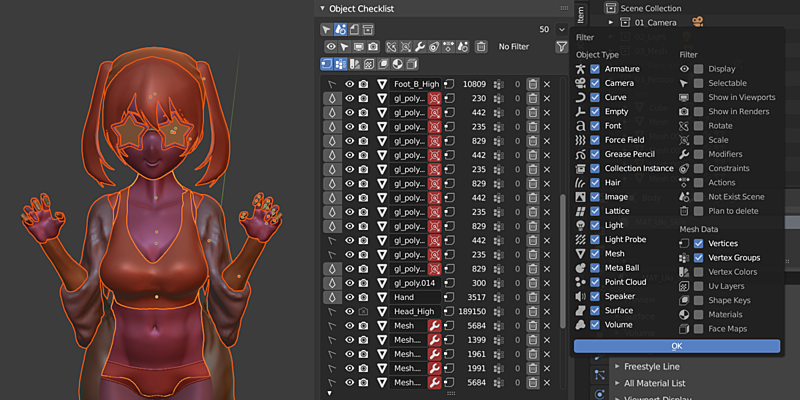Click the Item sidebar tab
The height and width of the screenshot is (400, 800).
[580, 16]
